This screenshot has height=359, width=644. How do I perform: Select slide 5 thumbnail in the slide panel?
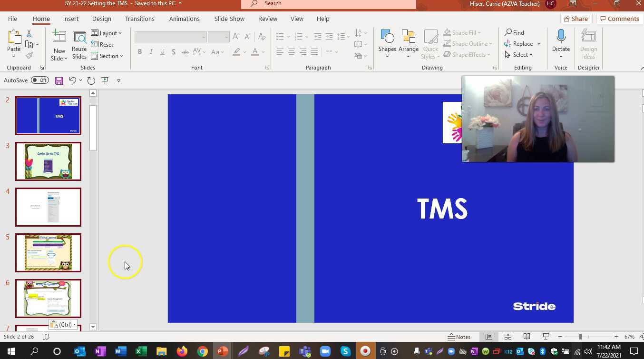click(48, 252)
